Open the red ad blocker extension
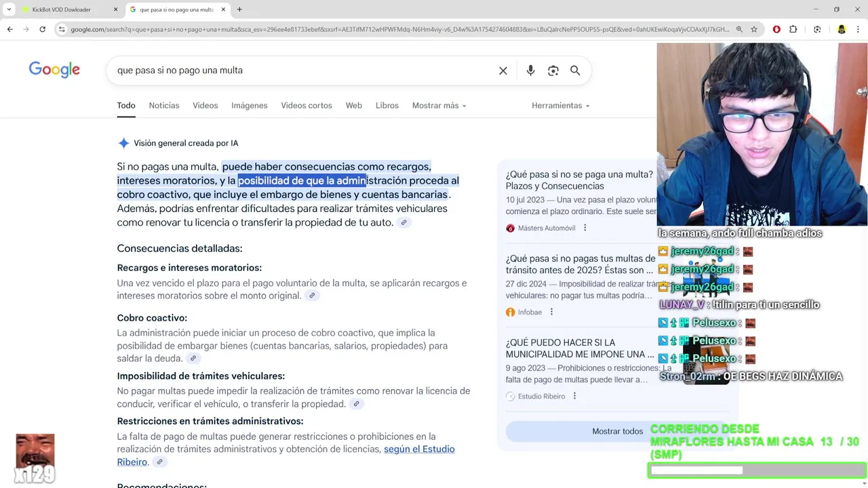Image resolution: width=868 pixels, height=488 pixels. tap(776, 29)
